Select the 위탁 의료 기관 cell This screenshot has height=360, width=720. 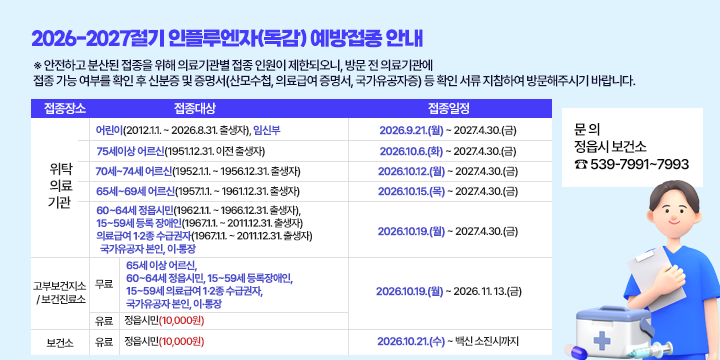tap(60, 187)
